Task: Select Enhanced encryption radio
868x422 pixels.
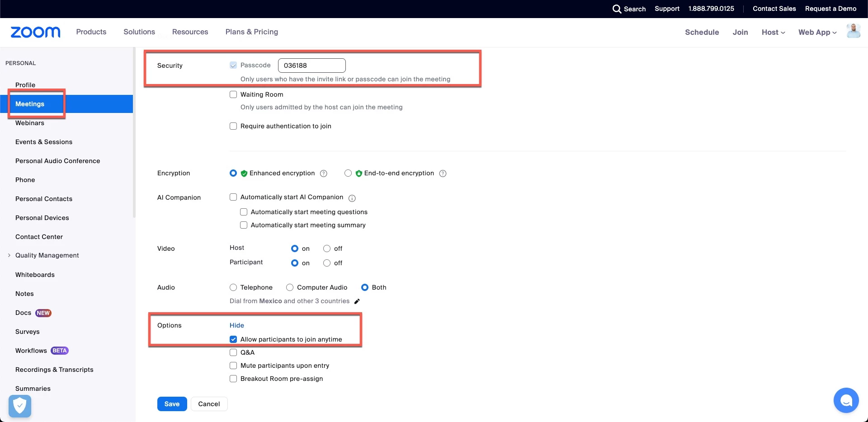Action: pyautogui.click(x=233, y=173)
